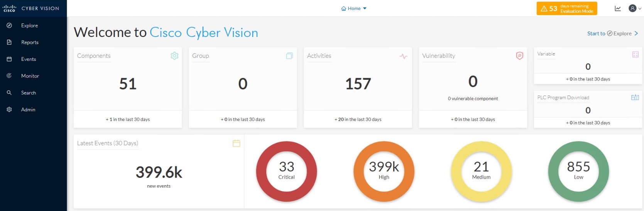Open the Reports menu item
Image resolution: width=644 pixels, height=211 pixels.
33,42
